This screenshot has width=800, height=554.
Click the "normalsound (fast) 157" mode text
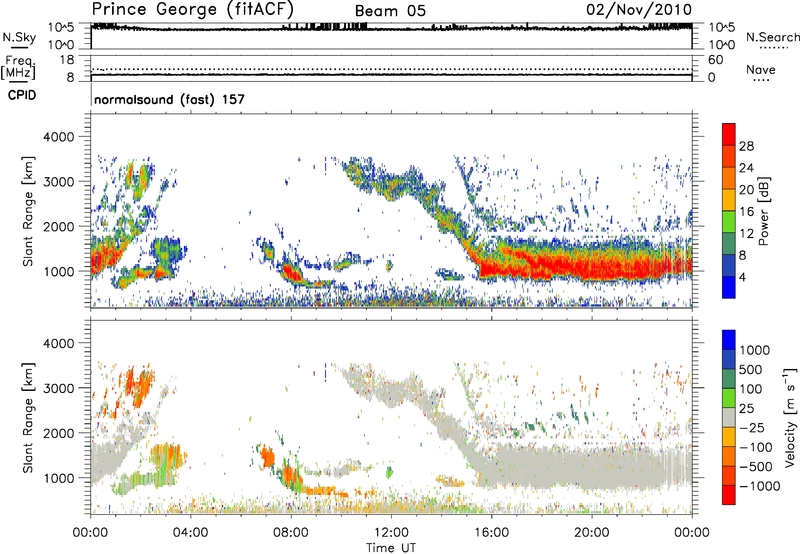tap(169, 99)
